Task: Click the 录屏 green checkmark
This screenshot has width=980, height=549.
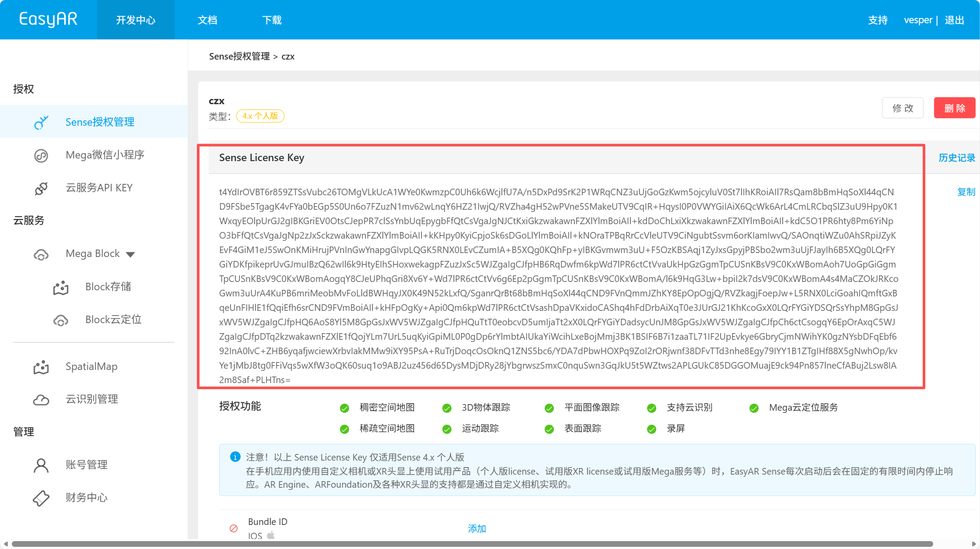Action: tap(651, 429)
